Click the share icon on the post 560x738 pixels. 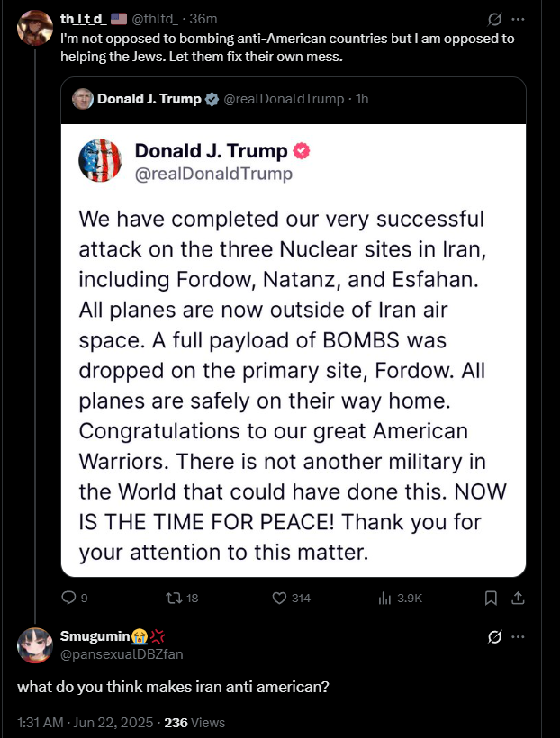[517, 598]
